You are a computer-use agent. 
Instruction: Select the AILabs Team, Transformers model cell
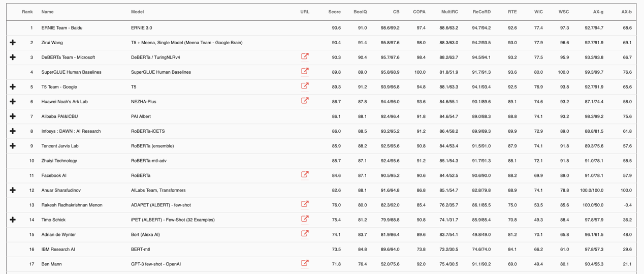point(158,190)
